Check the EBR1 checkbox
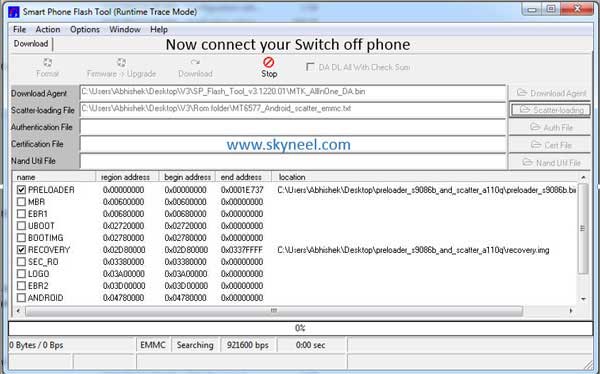600x374 pixels. click(x=21, y=214)
